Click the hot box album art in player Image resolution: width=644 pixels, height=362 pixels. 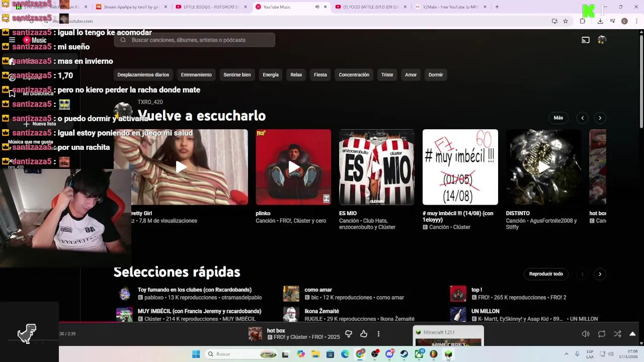pyautogui.click(x=255, y=334)
